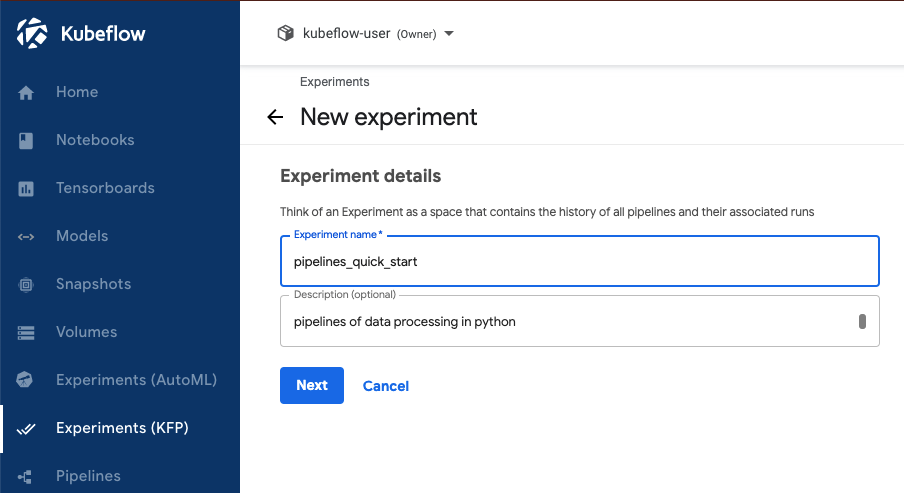Expand the kubeflow-user namespace dropdown
This screenshot has height=493, width=904.
(x=449, y=34)
